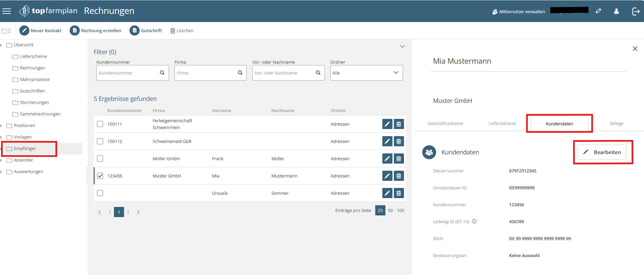Select the Ursuala Sommer row checkbox
The width and height of the screenshot is (644, 275).
point(100,193)
